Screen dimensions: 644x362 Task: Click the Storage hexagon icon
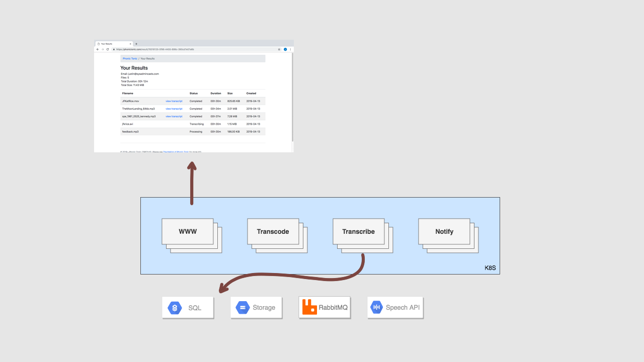coord(243,308)
